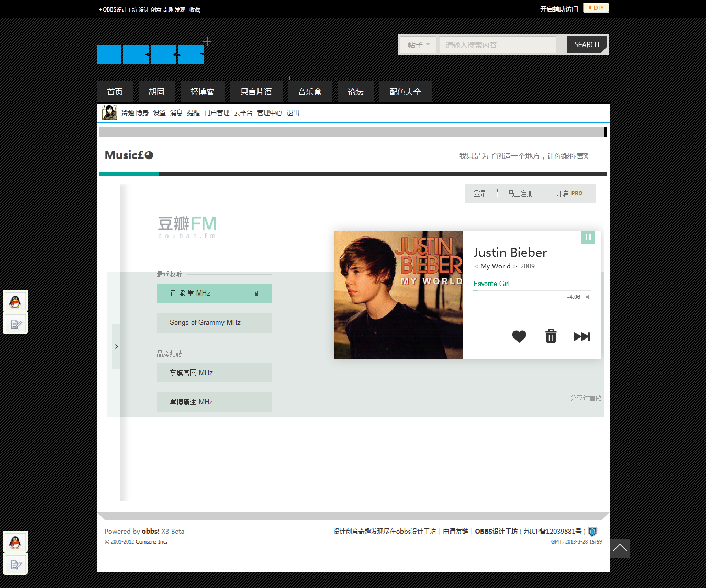This screenshot has height=588, width=706.
Task: Open the 帖子 search type dropdown
Action: pyautogui.click(x=419, y=45)
